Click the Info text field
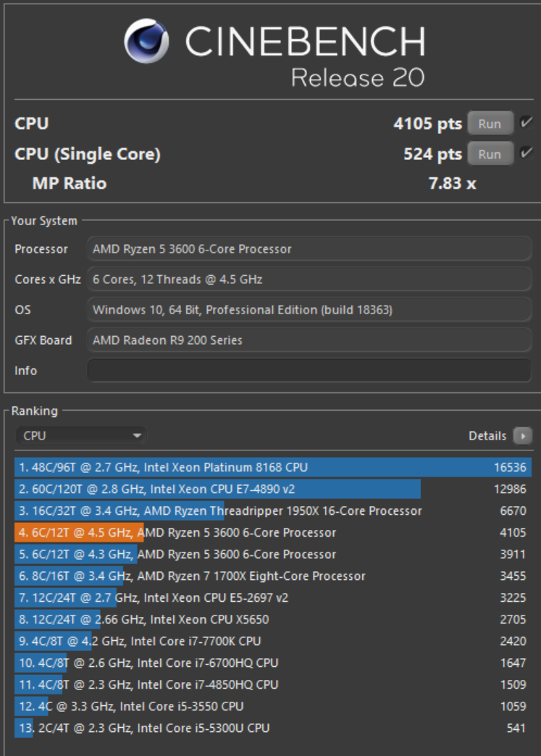 click(x=309, y=370)
